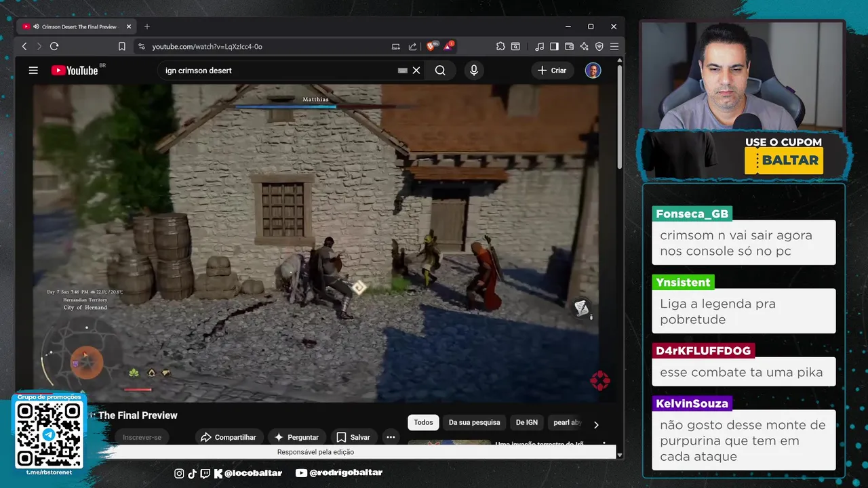Click KelvinSouza username in chat
The height and width of the screenshot is (488, 868).
[x=692, y=403]
